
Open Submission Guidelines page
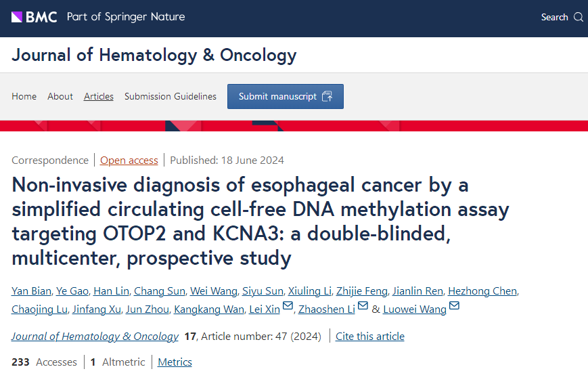(171, 96)
